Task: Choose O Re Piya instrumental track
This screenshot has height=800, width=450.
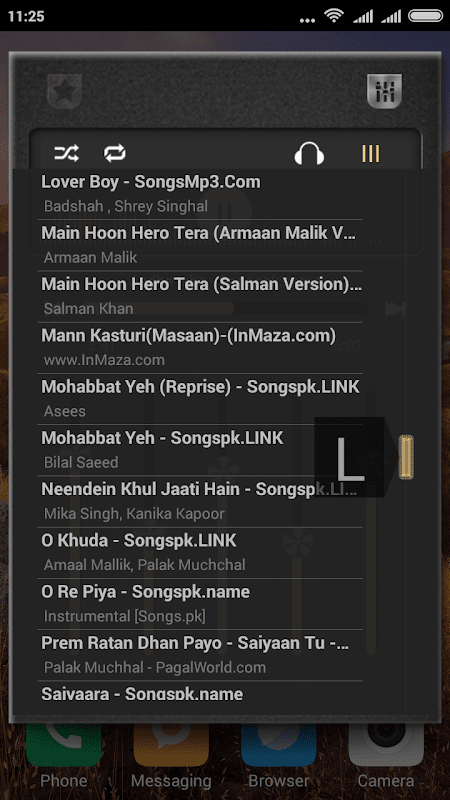Action: pyautogui.click(x=200, y=604)
